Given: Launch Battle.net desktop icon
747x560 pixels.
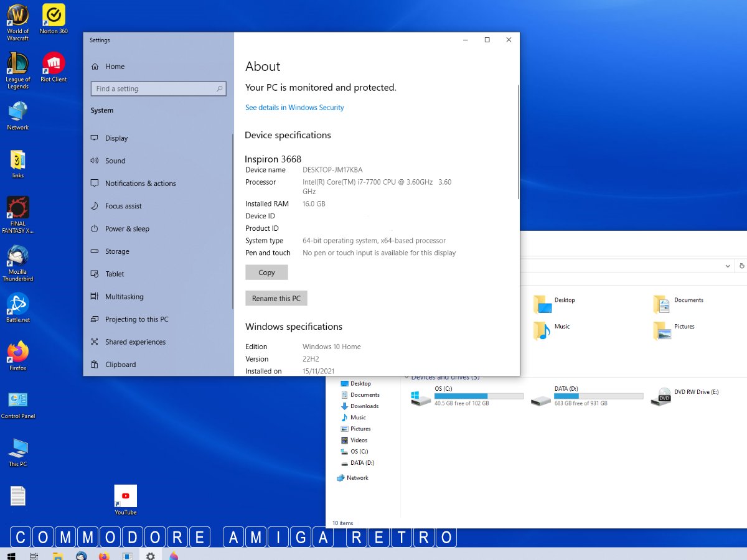Looking at the screenshot, I should [17, 305].
